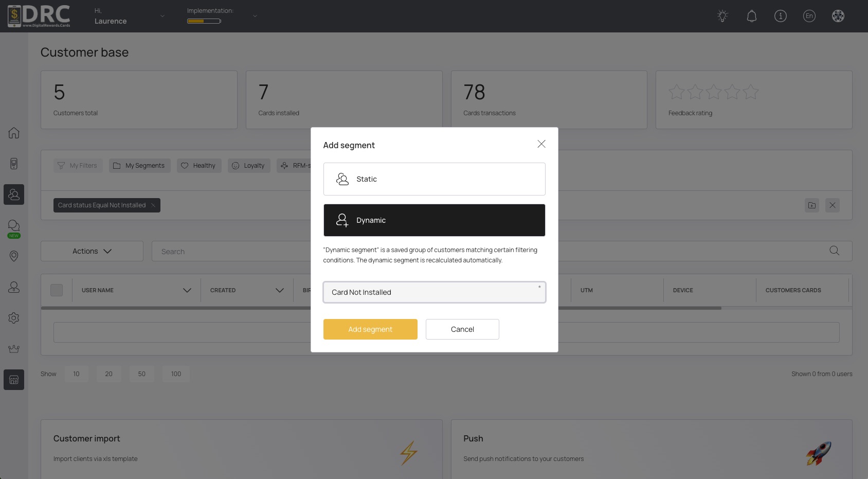The width and height of the screenshot is (868, 479).
Task: Go to Home in the sidebar
Action: tap(14, 133)
